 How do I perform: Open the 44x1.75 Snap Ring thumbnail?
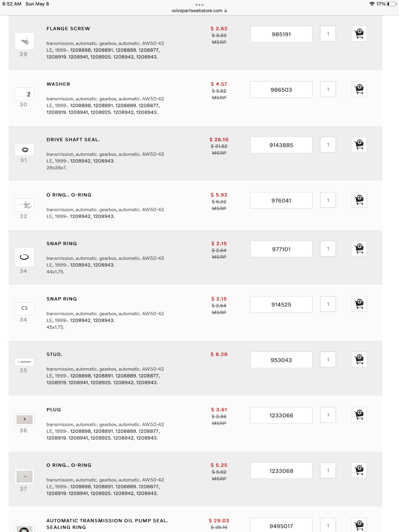(24, 257)
